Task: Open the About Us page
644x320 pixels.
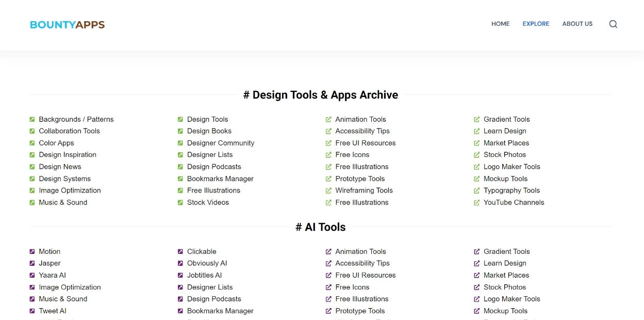Action: coord(577,24)
